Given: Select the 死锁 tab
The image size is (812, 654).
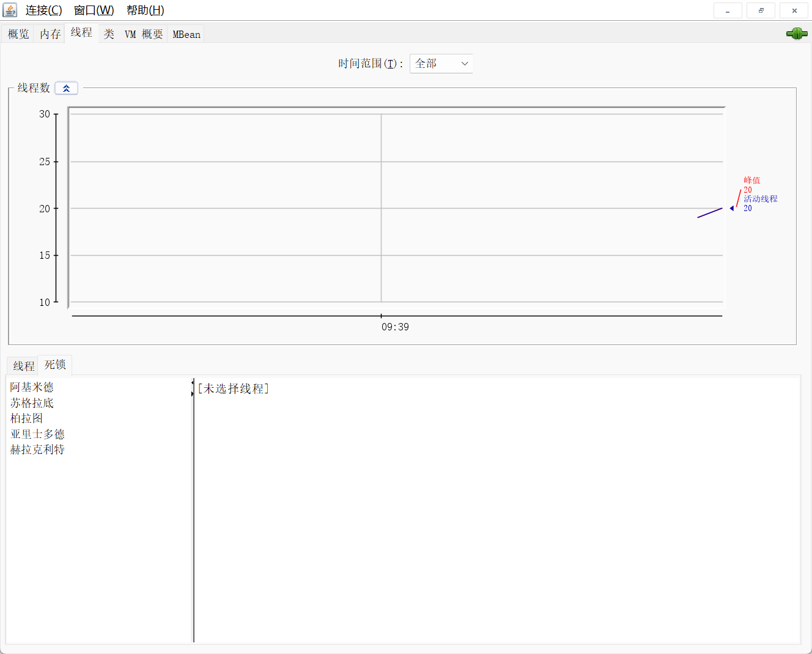Looking at the screenshot, I should pyautogui.click(x=55, y=365).
